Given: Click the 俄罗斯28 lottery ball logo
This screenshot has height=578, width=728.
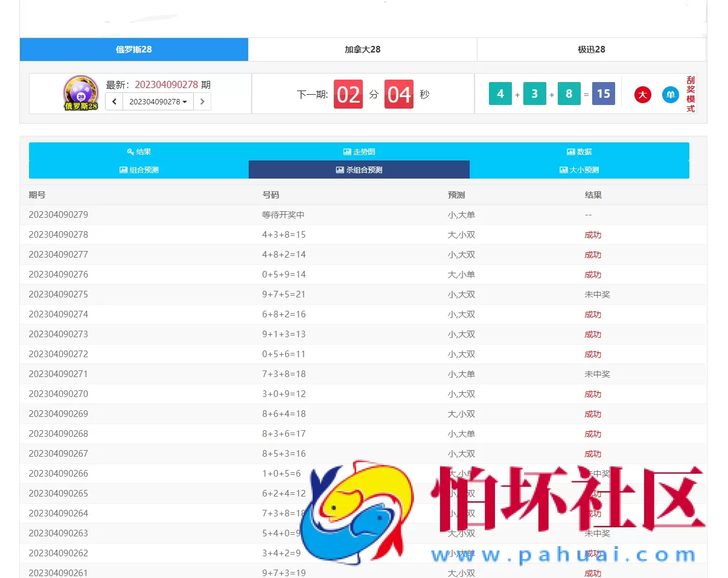Looking at the screenshot, I should click(80, 94).
